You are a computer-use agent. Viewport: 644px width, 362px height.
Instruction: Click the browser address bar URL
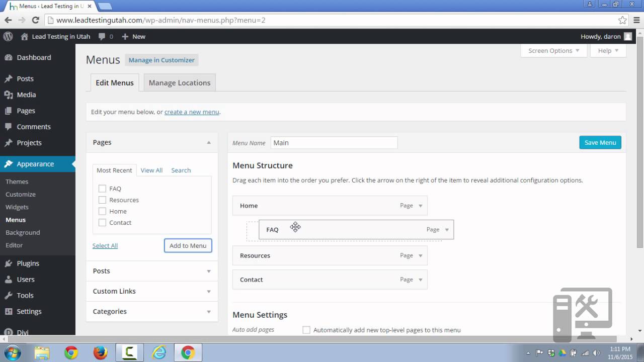(161, 20)
